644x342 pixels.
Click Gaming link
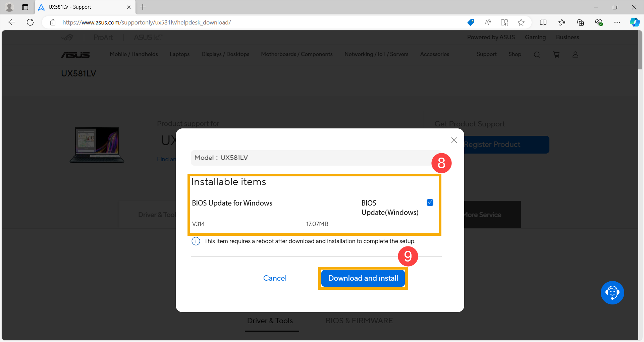[535, 37]
